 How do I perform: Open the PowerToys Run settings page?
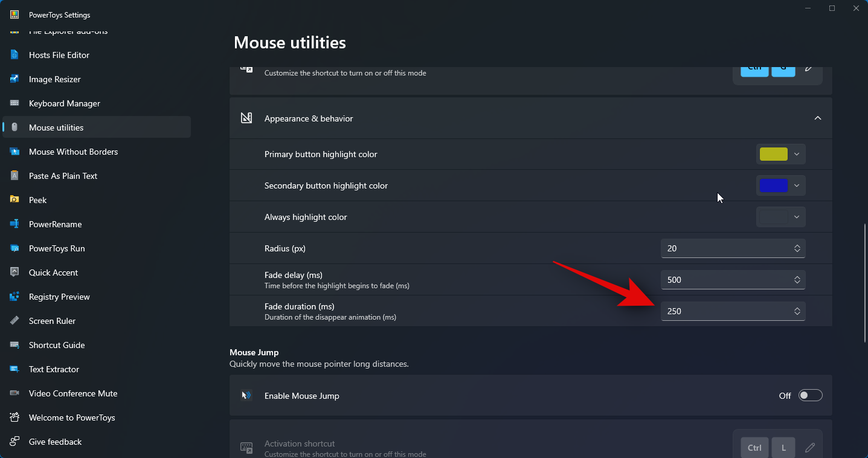pyautogui.click(x=57, y=248)
